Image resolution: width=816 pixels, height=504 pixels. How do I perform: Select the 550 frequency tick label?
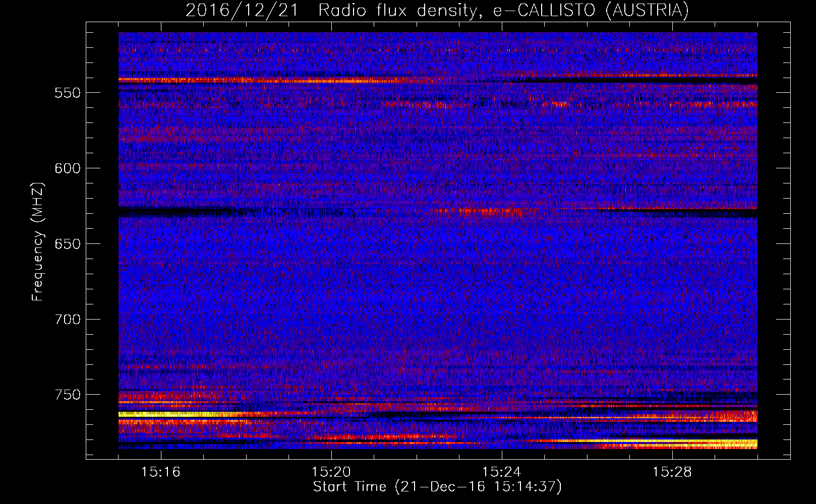[68, 93]
